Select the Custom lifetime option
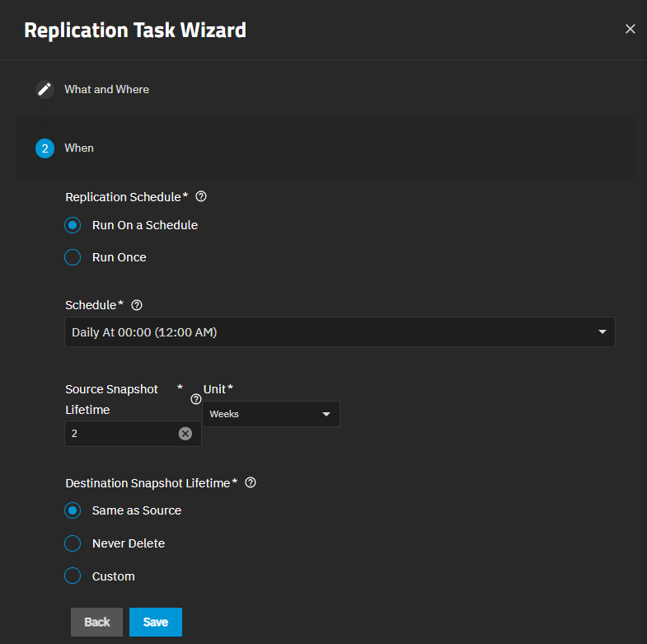The height and width of the screenshot is (644, 647). [100, 576]
